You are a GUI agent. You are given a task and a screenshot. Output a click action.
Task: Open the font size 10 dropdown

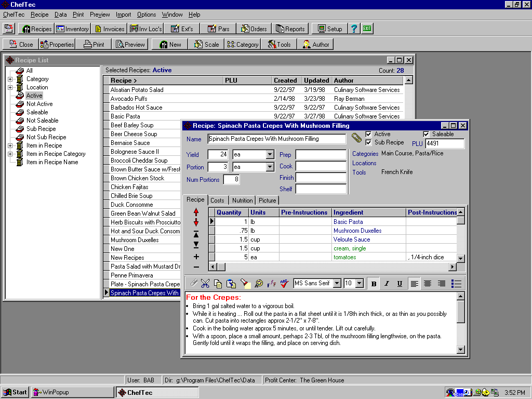(360, 283)
